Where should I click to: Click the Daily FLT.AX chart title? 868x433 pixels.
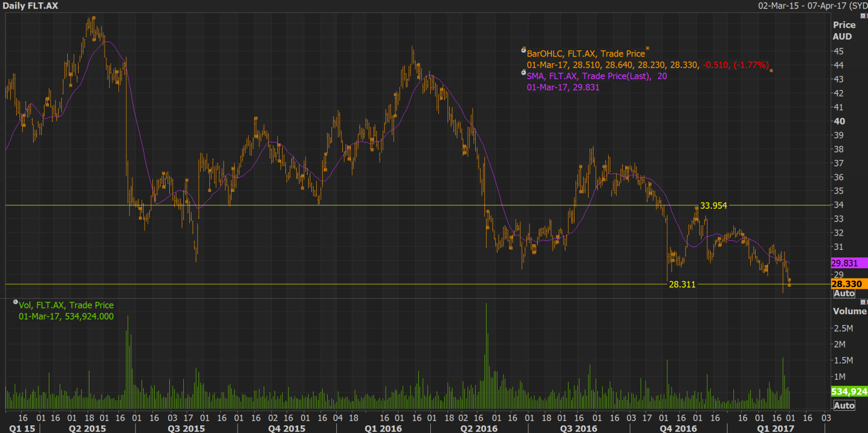tap(30, 5)
